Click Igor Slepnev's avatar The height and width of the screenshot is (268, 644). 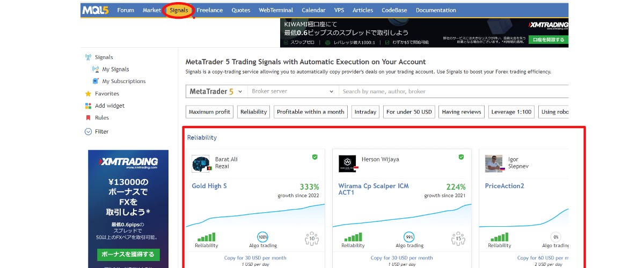pos(494,164)
